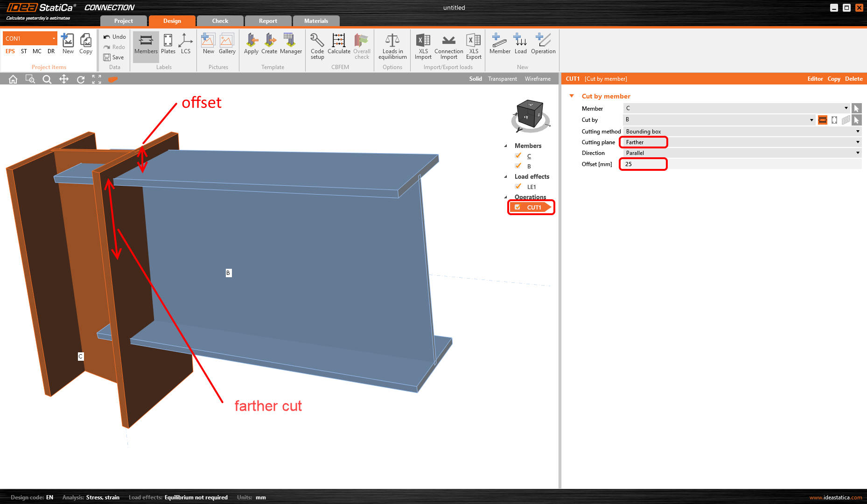Image resolution: width=867 pixels, height=504 pixels.
Task: Switch to the Check tab
Action: [x=220, y=21]
